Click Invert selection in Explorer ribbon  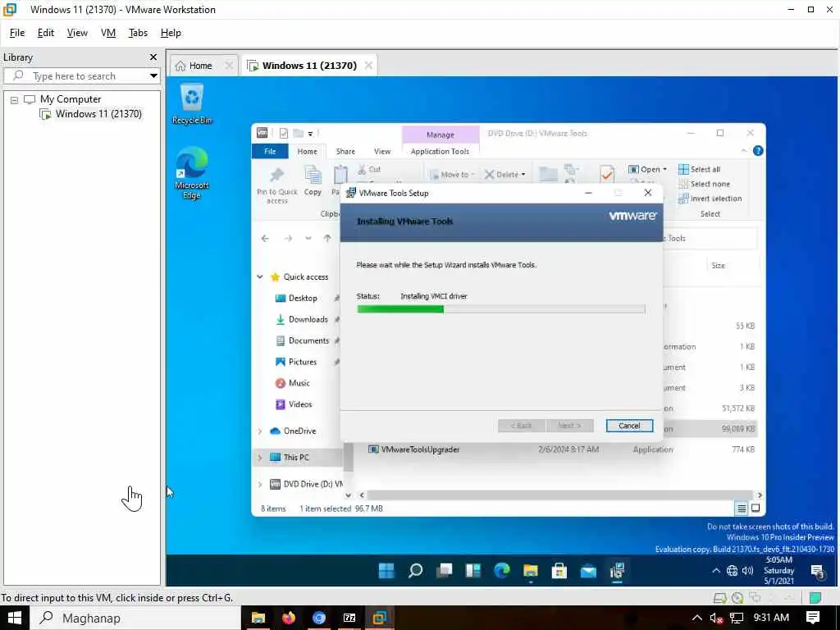click(x=710, y=199)
